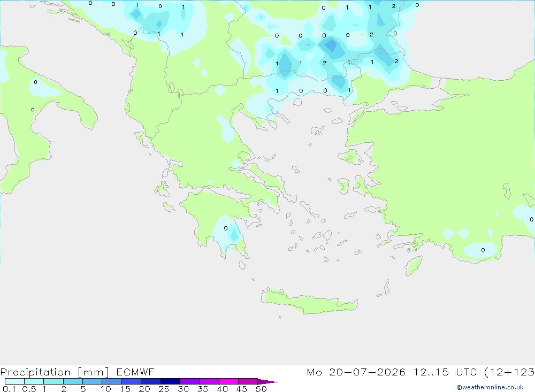This screenshot has height=392, width=535.
Task: Click the legend arrow tip above 50 mm
Action: point(268,382)
